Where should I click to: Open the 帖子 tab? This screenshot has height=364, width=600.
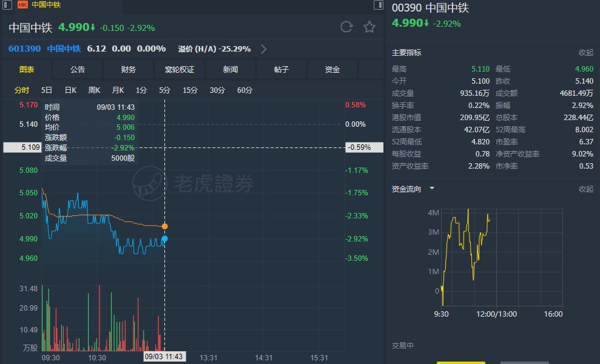click(x=281, y=70)
